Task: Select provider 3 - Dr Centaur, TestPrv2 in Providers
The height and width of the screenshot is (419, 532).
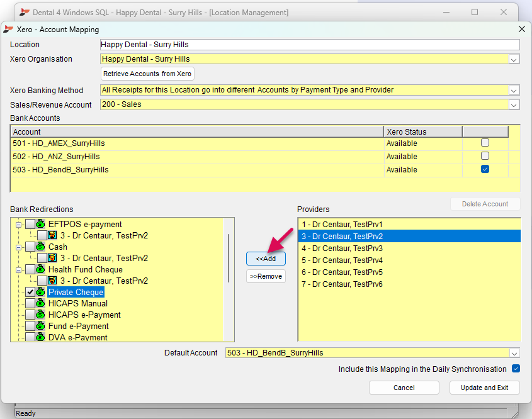Action: click(409, 236)
